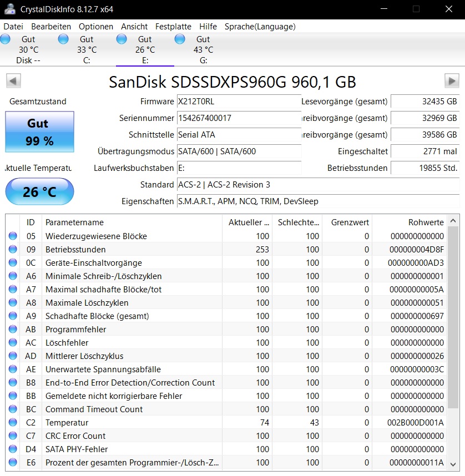
Task: Click the value 39586 GB
Action: (x=425, y=135)
